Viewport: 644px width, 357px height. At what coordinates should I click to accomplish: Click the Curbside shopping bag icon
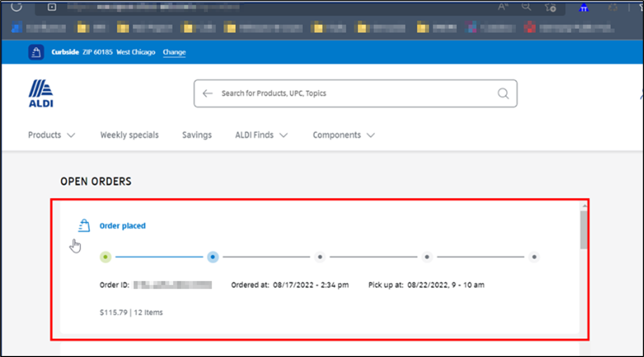[x=36, y=52]
